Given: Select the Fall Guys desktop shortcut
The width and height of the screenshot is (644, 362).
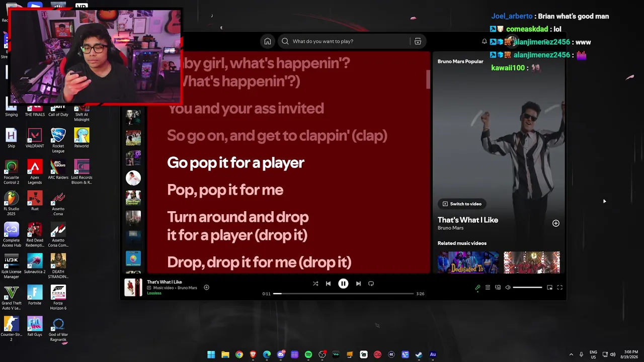Looking at the screenshot, I should coord(35,326).
